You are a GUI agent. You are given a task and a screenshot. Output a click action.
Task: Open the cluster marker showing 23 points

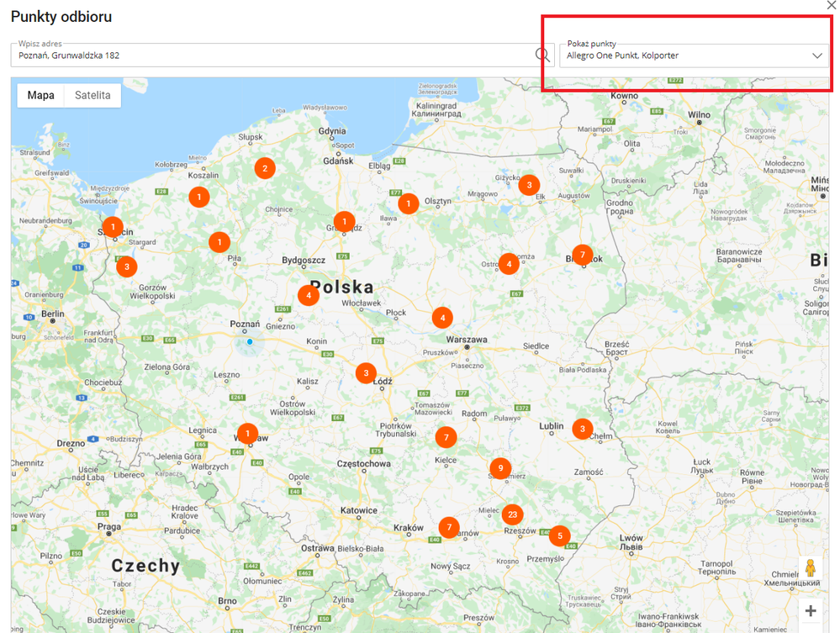pos(512,514)
